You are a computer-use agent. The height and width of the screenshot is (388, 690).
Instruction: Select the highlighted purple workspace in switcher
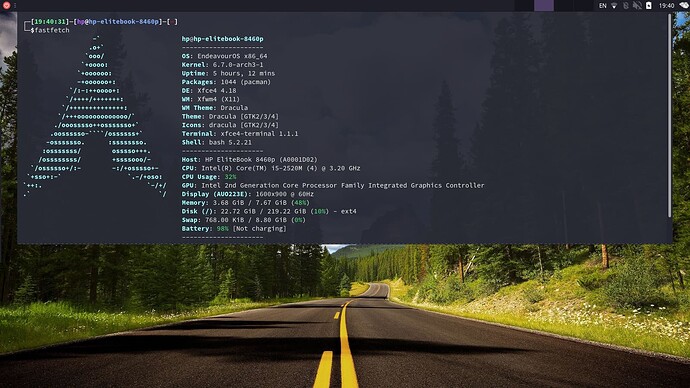[x=544, y=6]
